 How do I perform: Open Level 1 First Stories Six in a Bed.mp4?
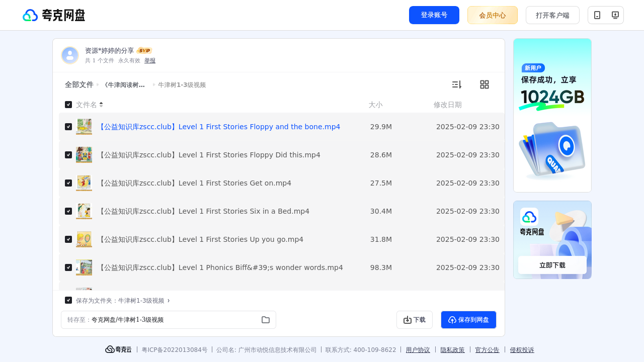203,211
